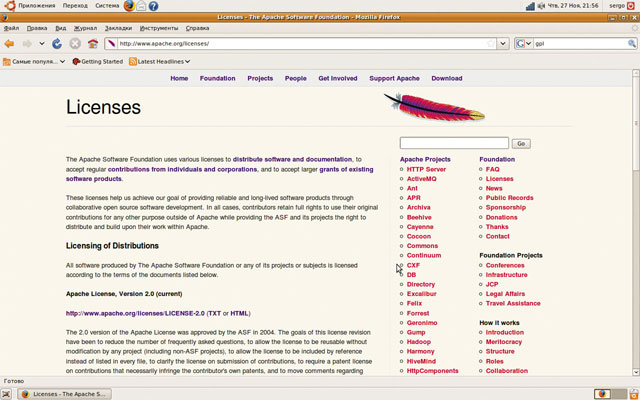
Task: Click the red power icon next to sergo
Action: pyautogui.click(x=631, y=6)
